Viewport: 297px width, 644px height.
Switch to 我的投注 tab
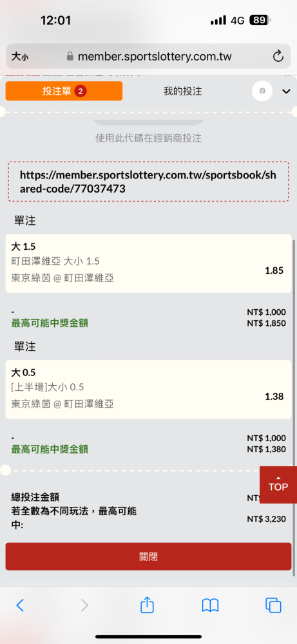(183, 91)
